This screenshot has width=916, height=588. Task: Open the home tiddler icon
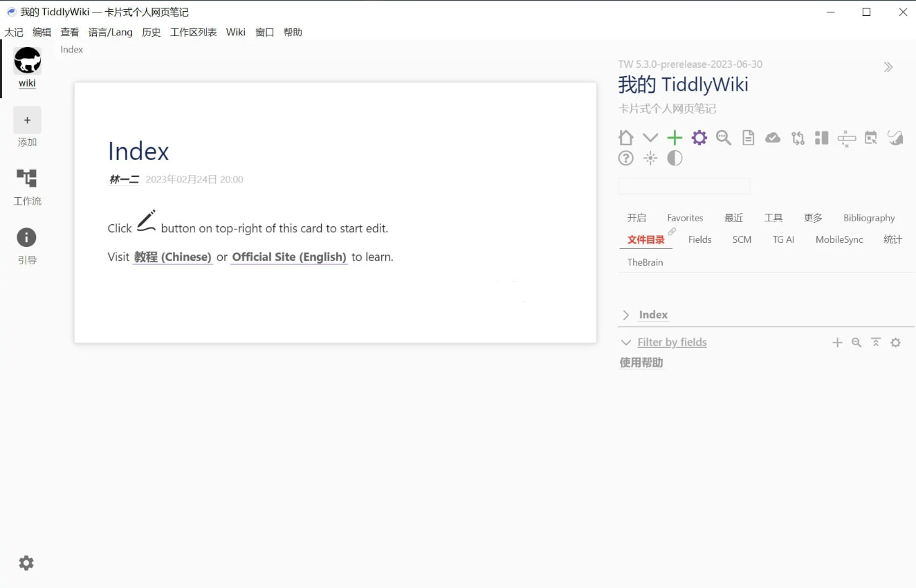[x=625, y=137]
